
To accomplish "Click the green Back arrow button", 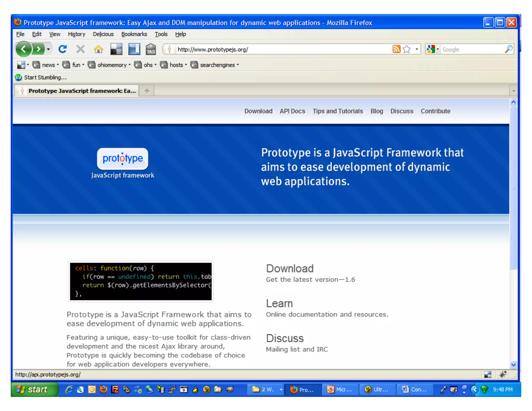I will [24, 49].
